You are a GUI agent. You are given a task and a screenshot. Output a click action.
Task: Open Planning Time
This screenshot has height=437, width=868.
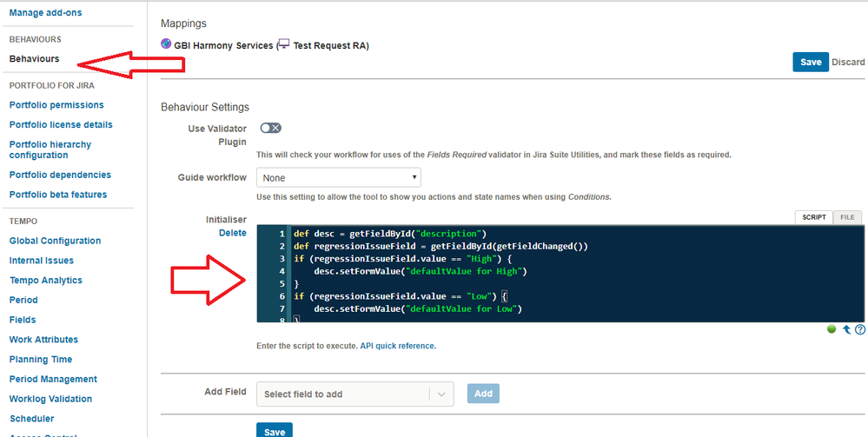point(41,359)
